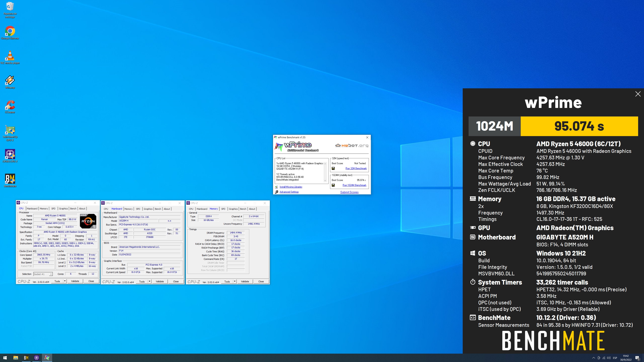Open the Windows Start menu
The width and height of the screenshot is (644, 362).
coord(5,358)
